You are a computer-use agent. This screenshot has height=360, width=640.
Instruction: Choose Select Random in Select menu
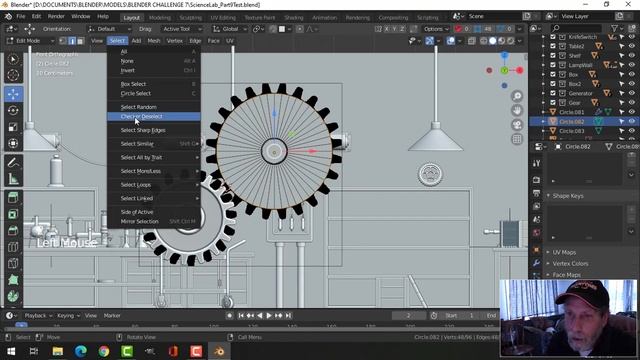click(154, 107)
